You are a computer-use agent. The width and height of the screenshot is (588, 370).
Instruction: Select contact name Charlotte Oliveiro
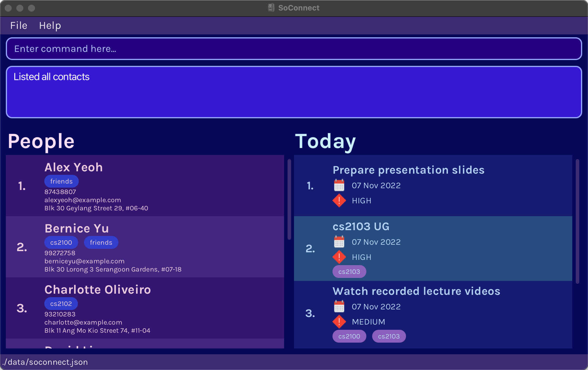point(98,290)
